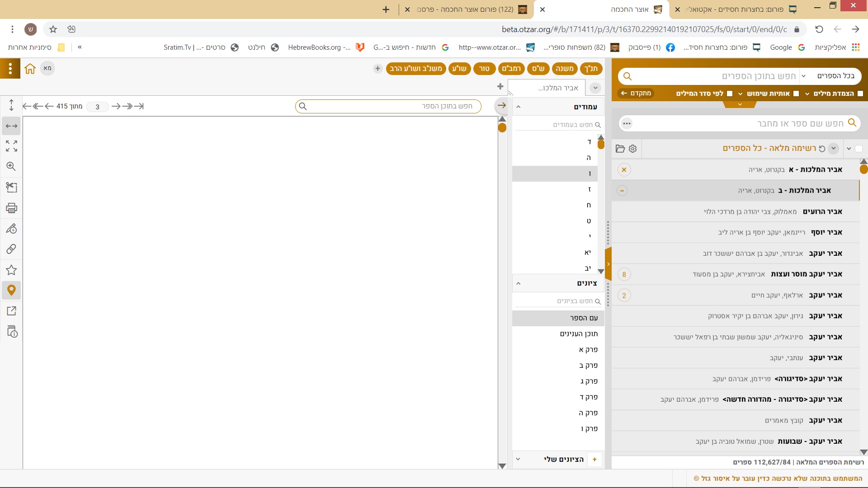Click the single left arrow previous page
Screen dimensions: 868x488
(x=49, y=106)
